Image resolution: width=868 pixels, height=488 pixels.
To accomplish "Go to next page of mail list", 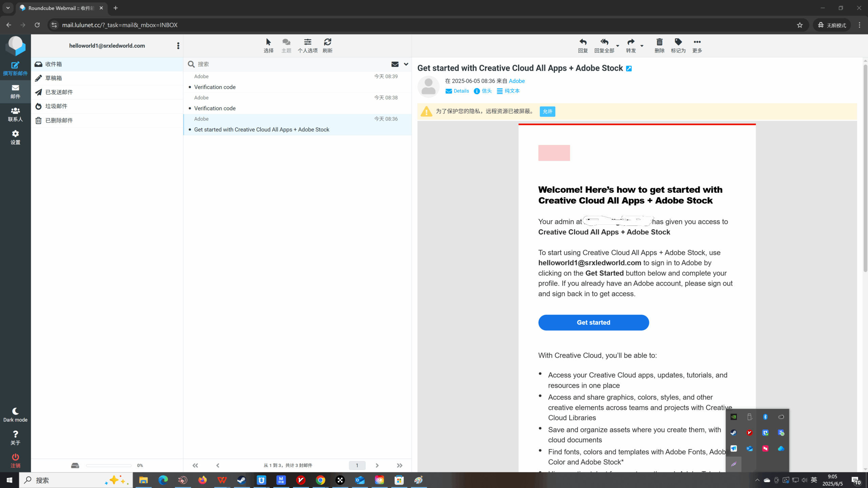I will pos(377,466).
